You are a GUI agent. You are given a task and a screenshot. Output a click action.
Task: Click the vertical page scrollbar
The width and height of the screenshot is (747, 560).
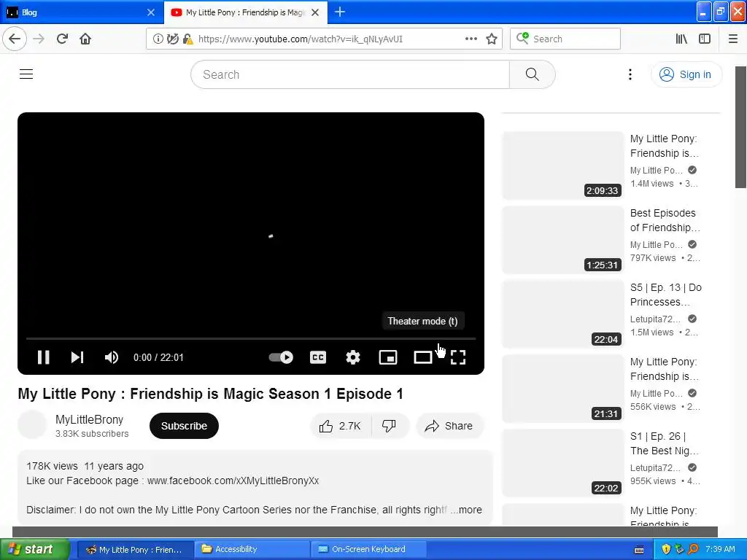click(x=740, y=127)
